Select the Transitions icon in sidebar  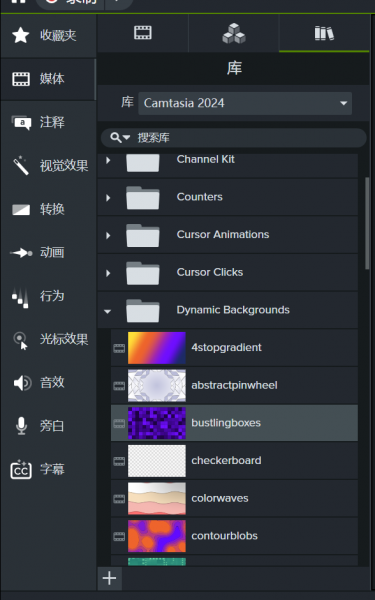[x=21, y=209]
